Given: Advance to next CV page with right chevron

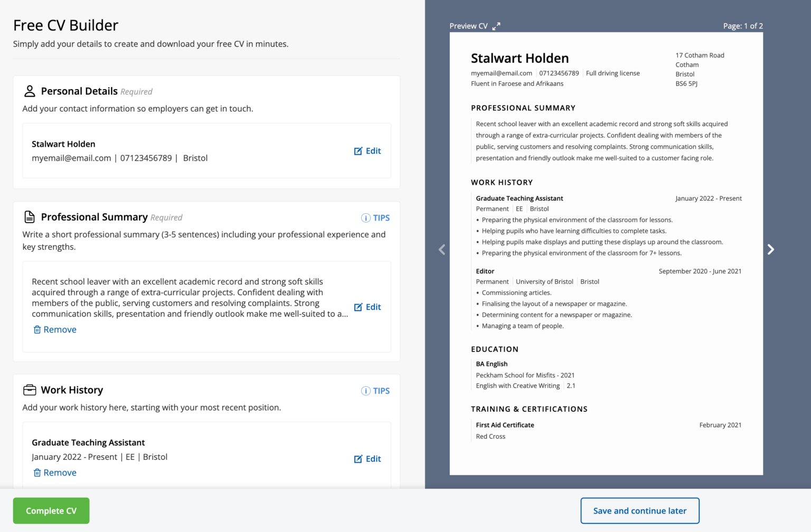Looking at the screenshot, I should 771,249.
